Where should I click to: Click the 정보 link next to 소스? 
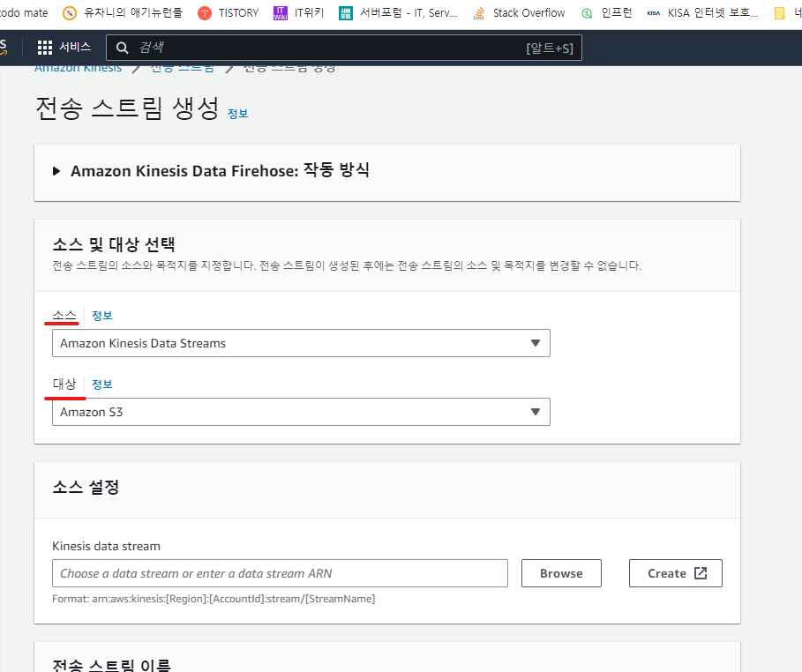101,316
